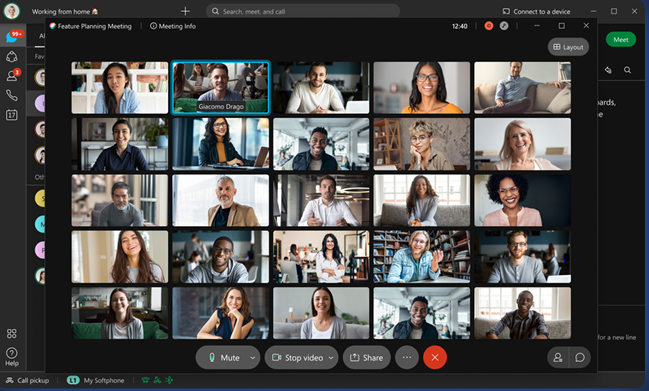The image size is (649, 391).
Task: Select video of man reclining on beige couch
Action: coord(522,88)
